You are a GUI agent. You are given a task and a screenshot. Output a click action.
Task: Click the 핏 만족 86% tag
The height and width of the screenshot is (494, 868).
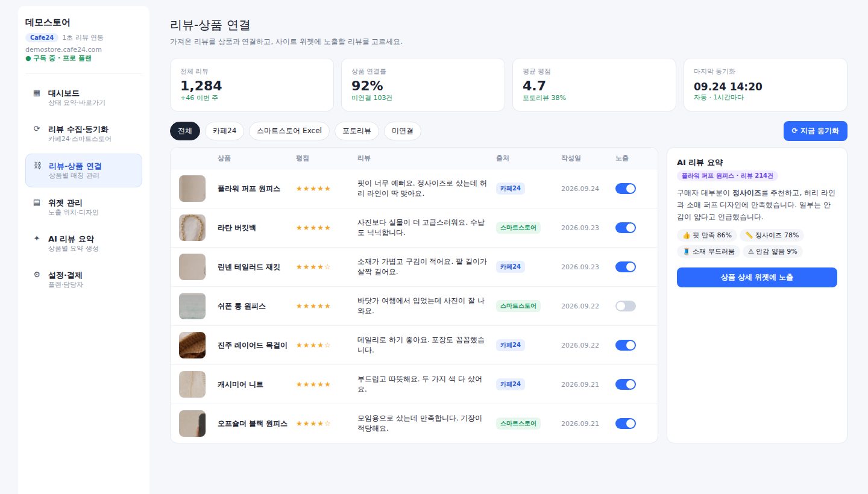pyautogui.click(x=707, y=235)
